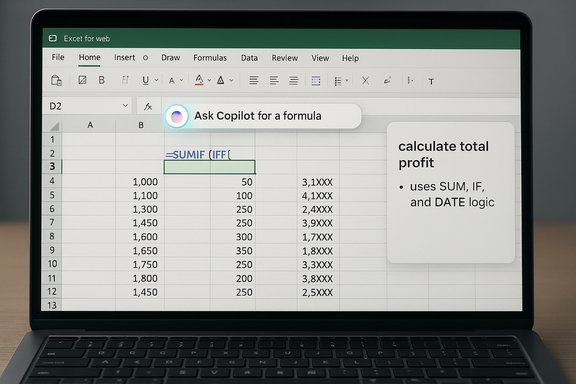Click Ask Copilot for a formula

click(258, 116)
